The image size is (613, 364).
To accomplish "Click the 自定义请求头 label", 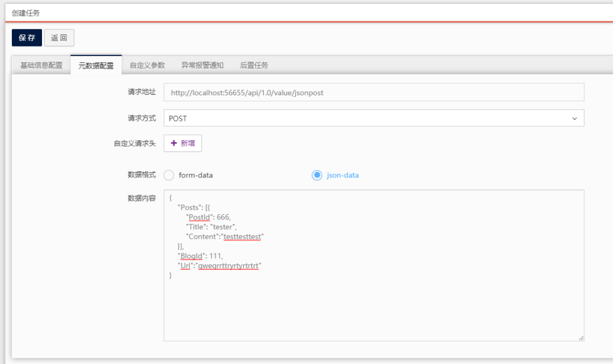I will 135,143.
